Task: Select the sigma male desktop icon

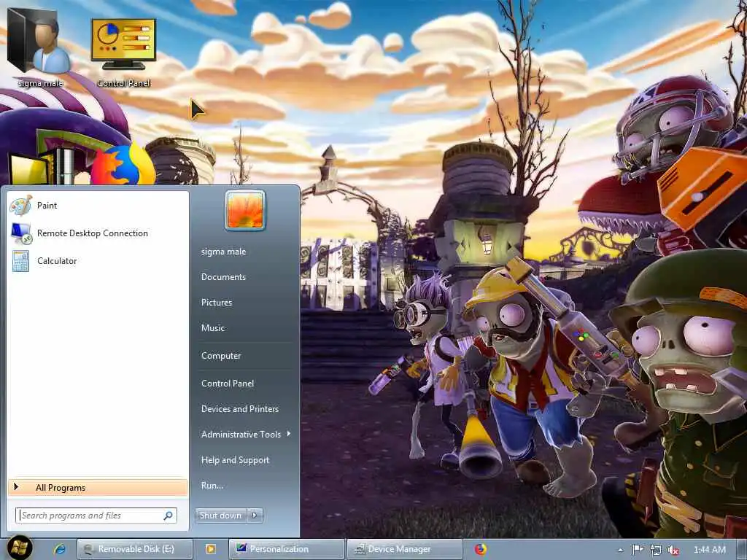Action: (x=39, y=47)
